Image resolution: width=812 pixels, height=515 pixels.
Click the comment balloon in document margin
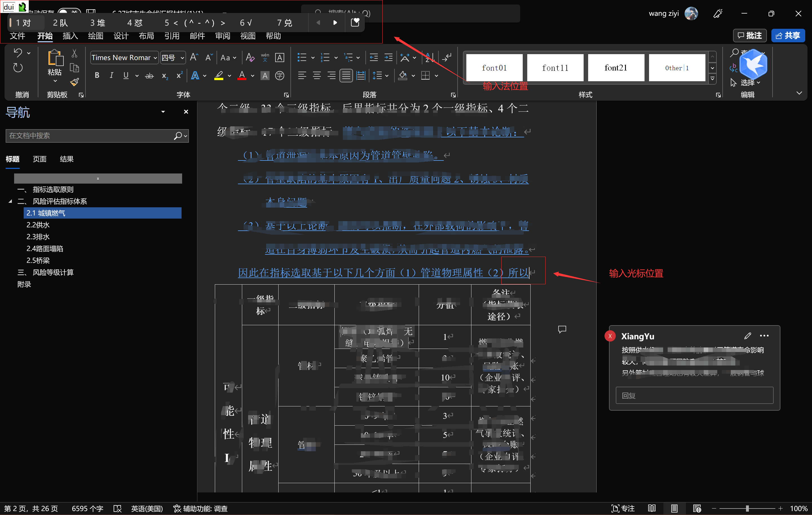(x=562, y=329)
